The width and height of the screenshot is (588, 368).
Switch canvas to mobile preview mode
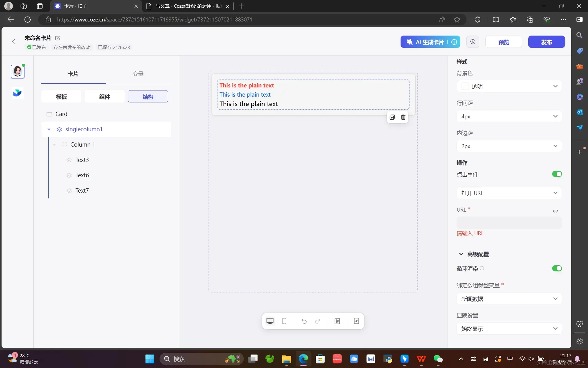point(284,321)
